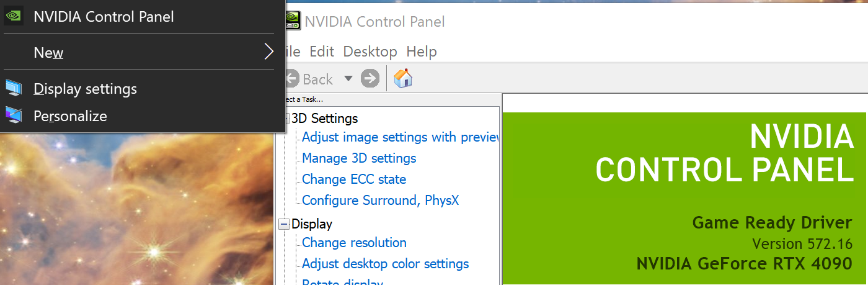868x285 pixels.
Task: Select the 3D Settings tree category
Action: 324,118
